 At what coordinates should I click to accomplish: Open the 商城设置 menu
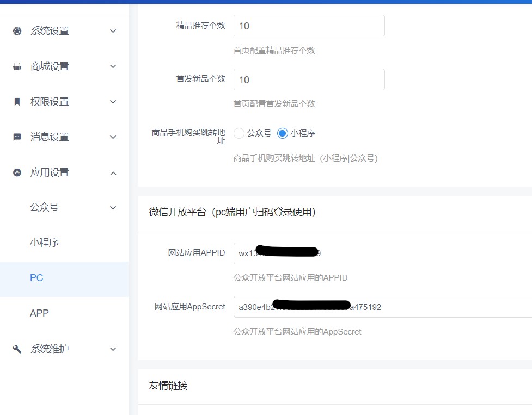click(x=64, y=66)
